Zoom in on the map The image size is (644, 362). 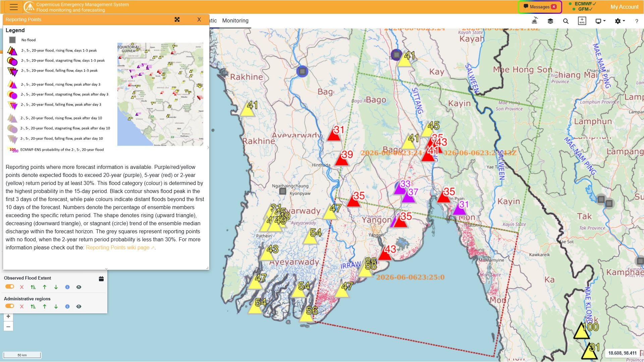coord(8,316)
